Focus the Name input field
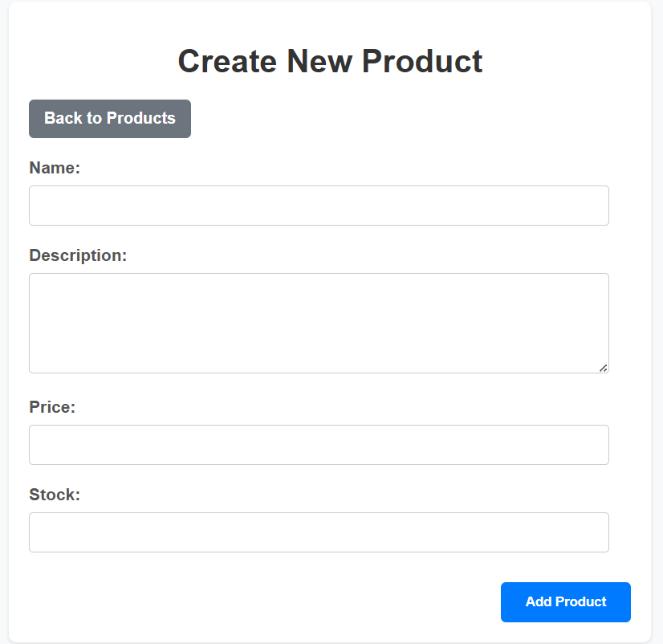 (319, 206)
